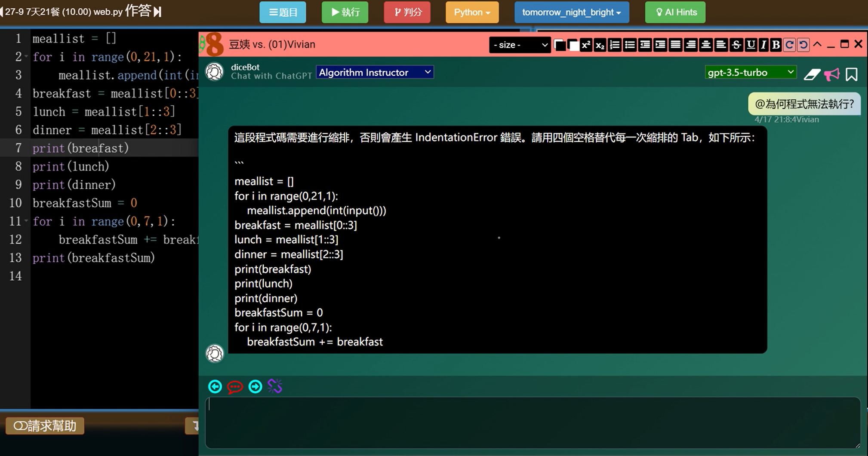Open the 題目 menu
This screenshot has height=456, width=868.
pyautogui.click(x=283, y=12)
